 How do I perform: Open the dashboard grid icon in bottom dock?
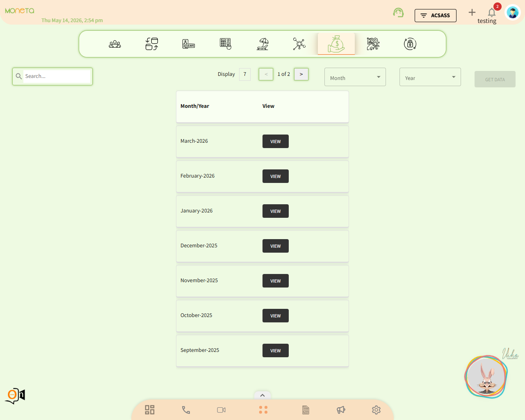pos(150,410)
